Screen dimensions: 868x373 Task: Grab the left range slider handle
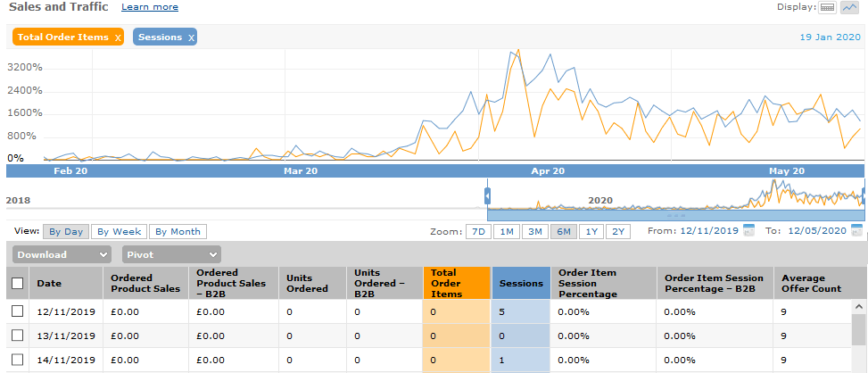tap(488, 194)
